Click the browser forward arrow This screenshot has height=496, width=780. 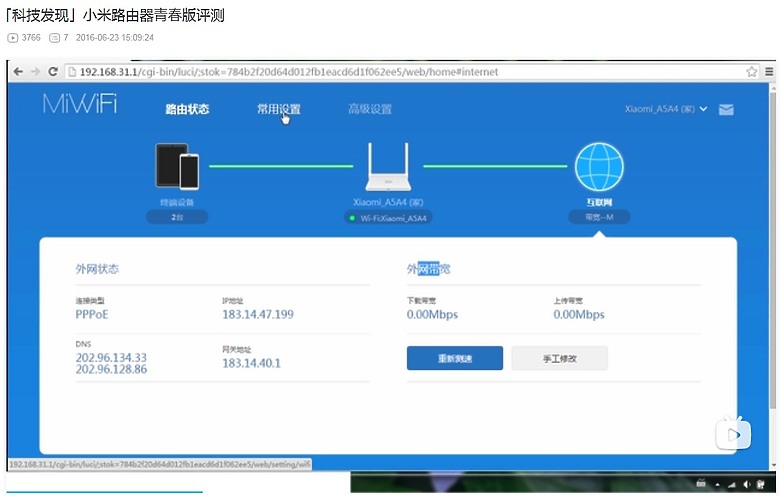click(x=35, y=72)
